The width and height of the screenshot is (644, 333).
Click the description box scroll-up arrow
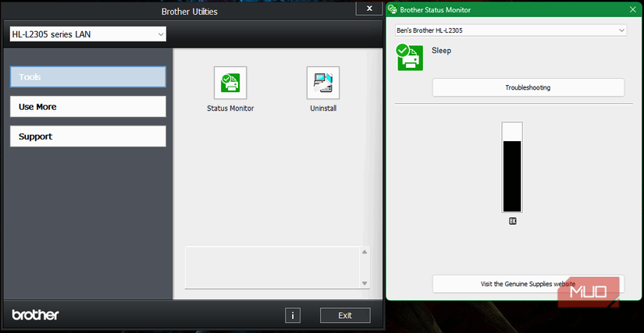(364, 253)
